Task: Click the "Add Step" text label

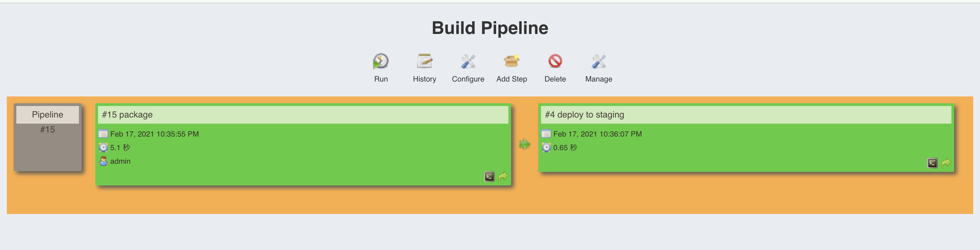Action: click(511, 79)
